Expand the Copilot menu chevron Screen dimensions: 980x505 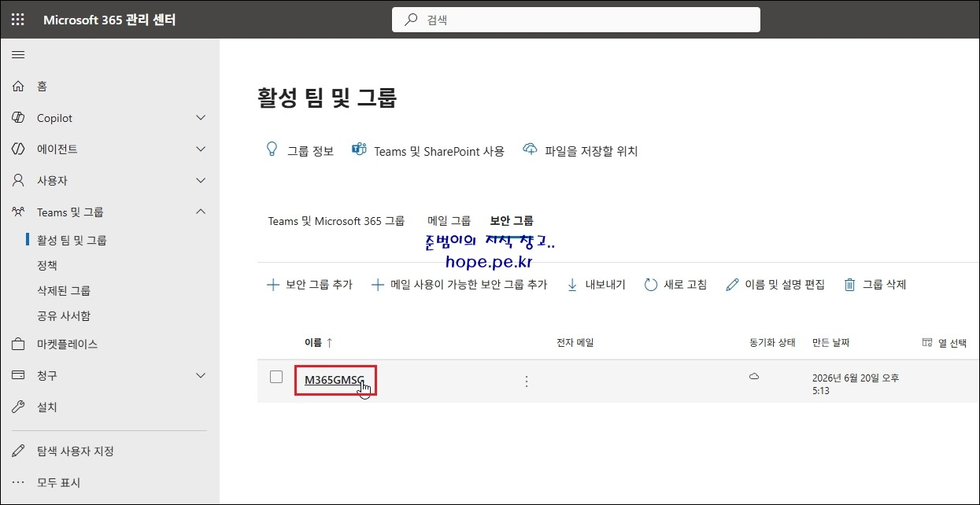[x=201, y=118]
